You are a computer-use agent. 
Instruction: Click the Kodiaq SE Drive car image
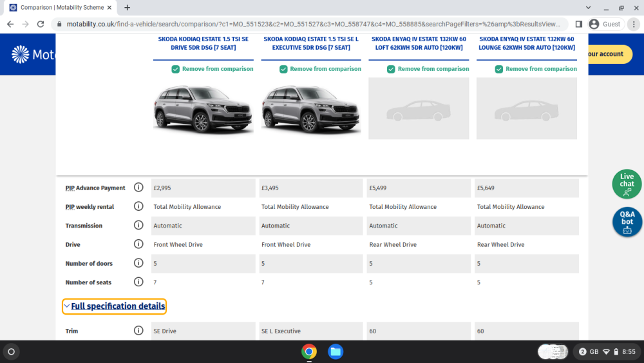(204, 109)
